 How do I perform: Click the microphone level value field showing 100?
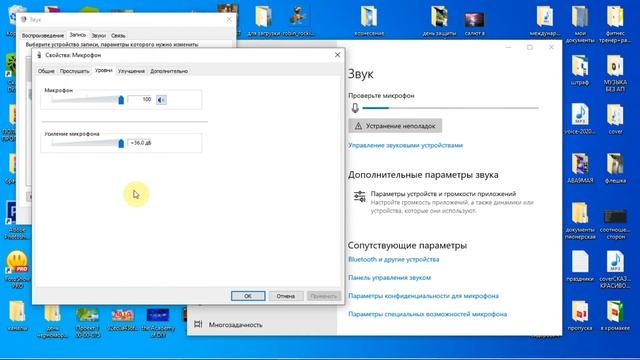[140, 99]
